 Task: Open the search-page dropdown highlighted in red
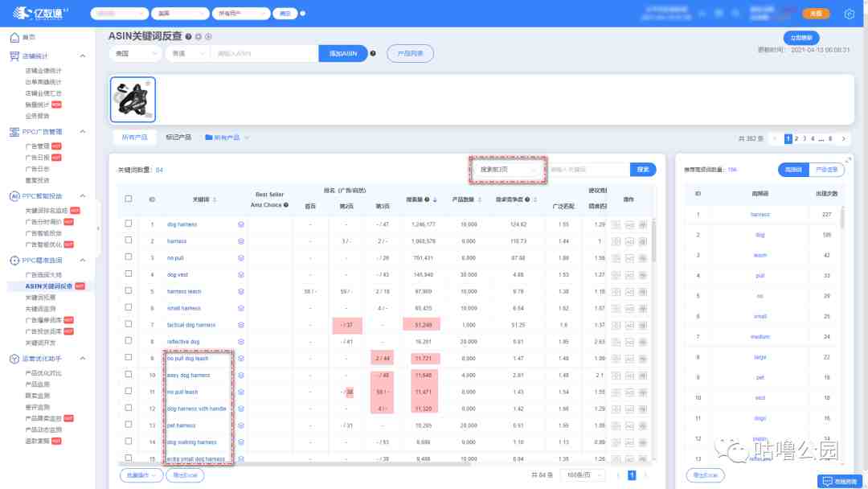508,170
